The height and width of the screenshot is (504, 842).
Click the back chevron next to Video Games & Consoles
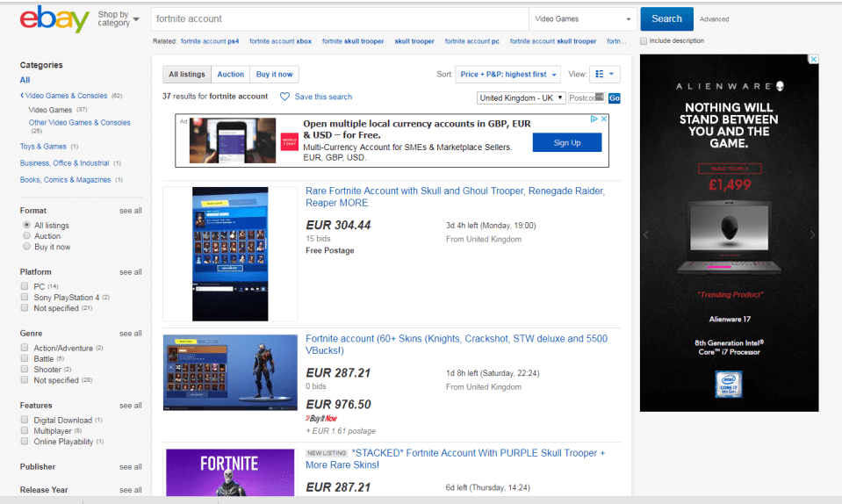22,96
